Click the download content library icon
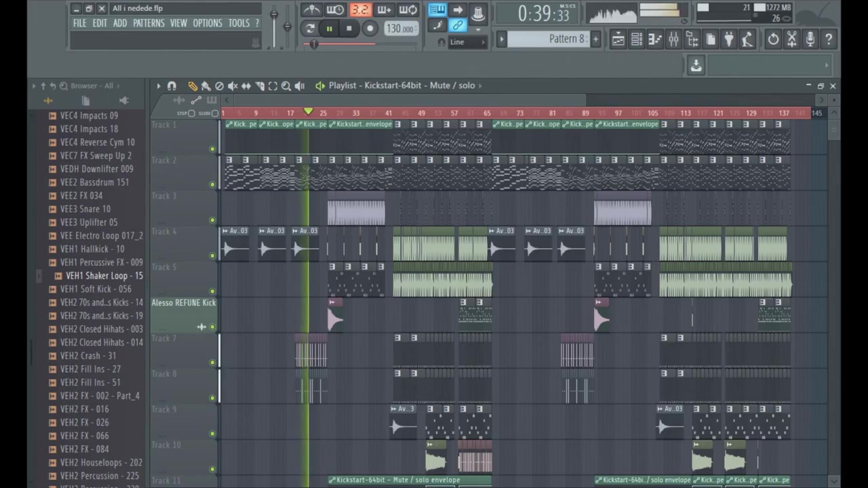 696,65
